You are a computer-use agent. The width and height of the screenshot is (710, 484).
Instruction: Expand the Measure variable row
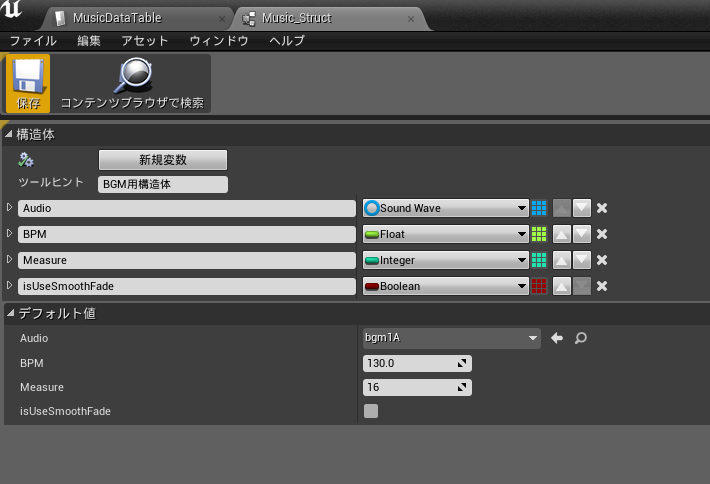[9, 259]
